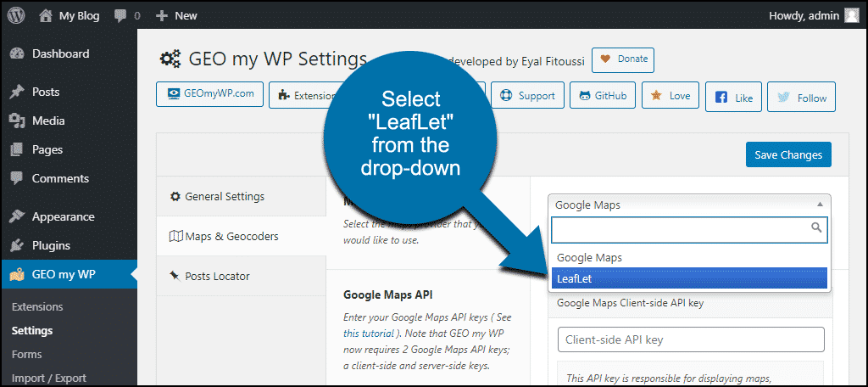
Task: Click the WordPress logo icon
Action: (16, 15)
